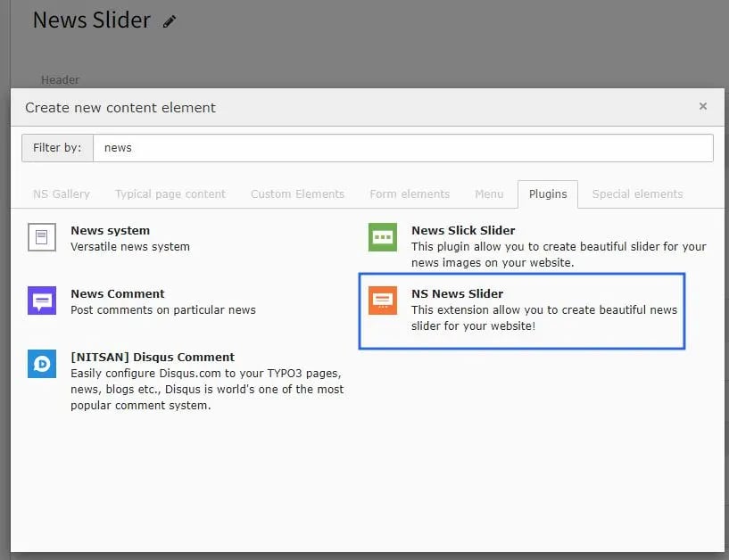Select the News Slick Slider title

[x=463, y=230]
